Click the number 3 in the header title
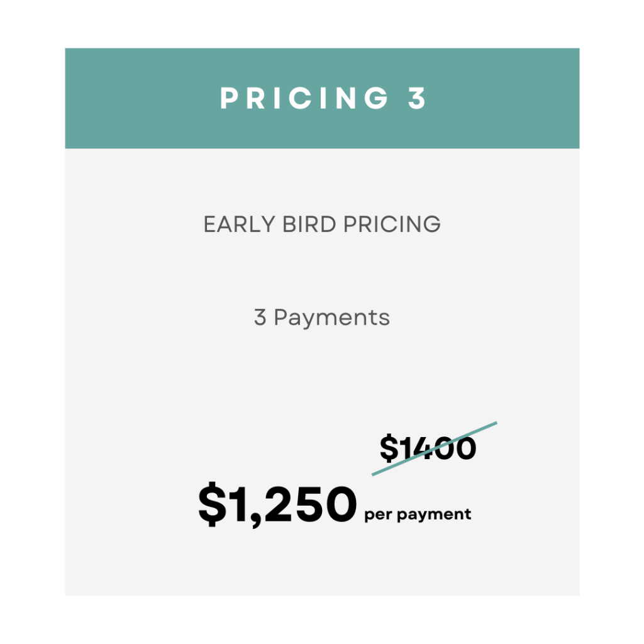The image size is (644, 644). click(418, 98)
